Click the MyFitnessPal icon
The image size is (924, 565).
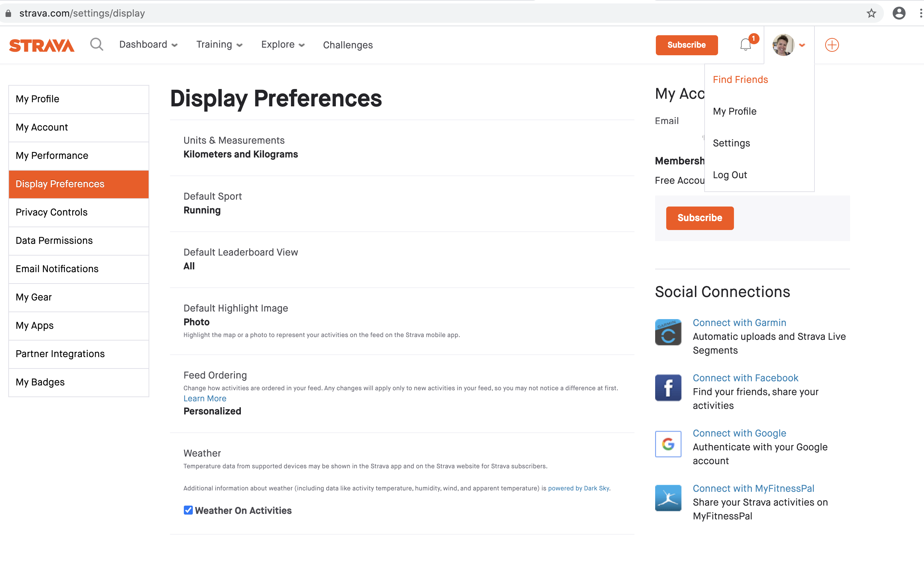(668, 498)
